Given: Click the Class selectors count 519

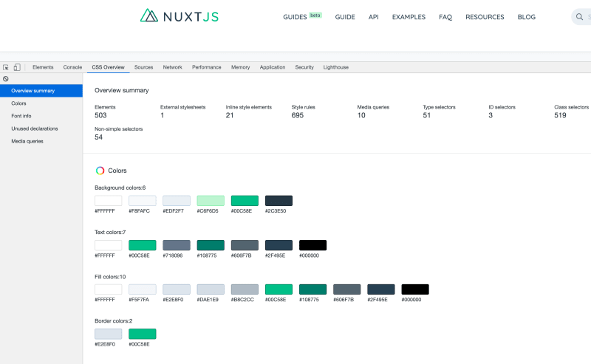Looking at the screenshot, I should tap(560, 115).
